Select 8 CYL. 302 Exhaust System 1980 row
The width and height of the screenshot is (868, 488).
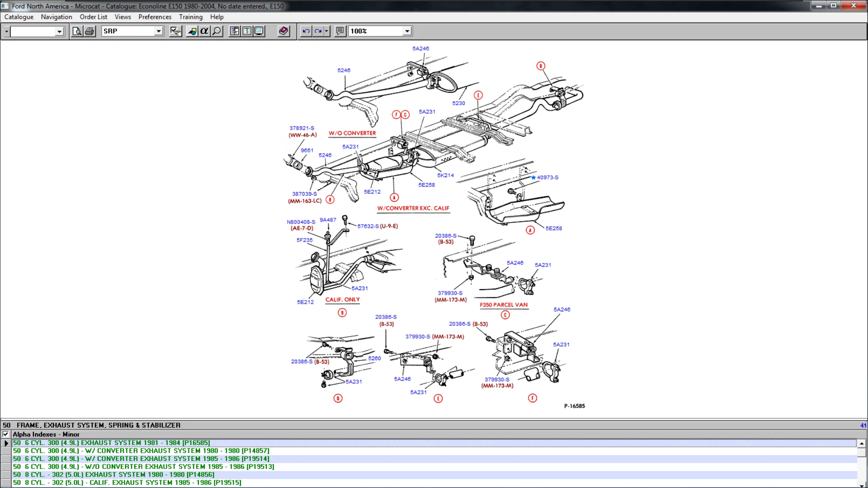(113, 474)
